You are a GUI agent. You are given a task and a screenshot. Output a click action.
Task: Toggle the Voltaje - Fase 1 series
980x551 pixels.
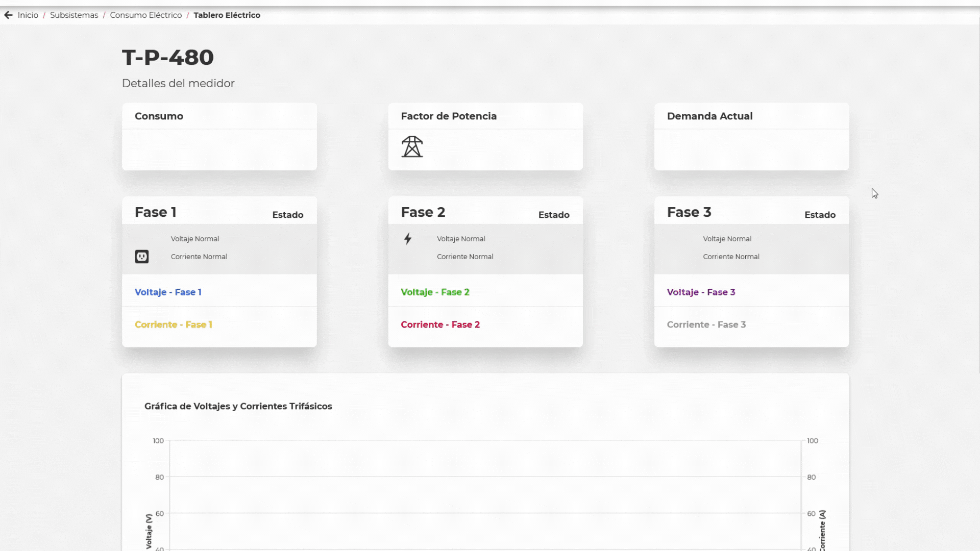tap(168, 292)
